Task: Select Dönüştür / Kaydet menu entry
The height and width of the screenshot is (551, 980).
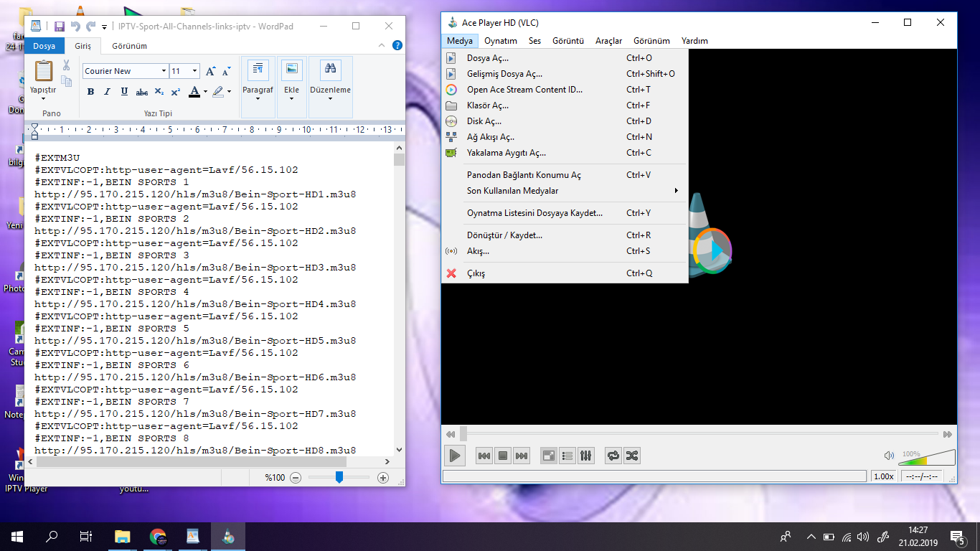Action: click(x=565, y=235)
